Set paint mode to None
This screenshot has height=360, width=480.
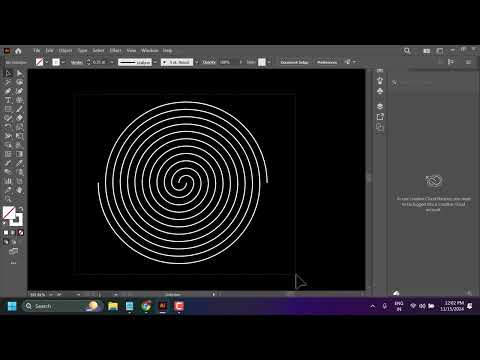click(x=21, y=232)
